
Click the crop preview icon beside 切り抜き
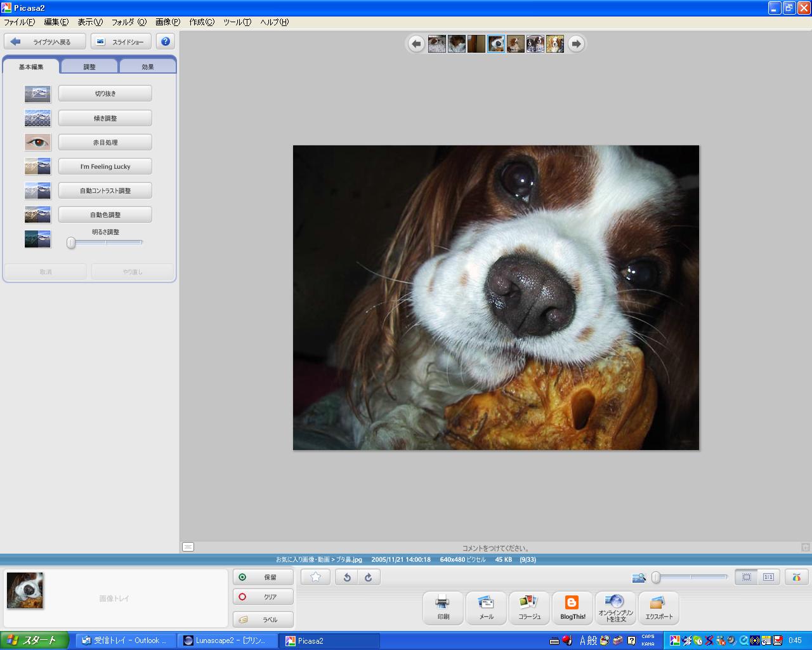[x=37, y=94]
